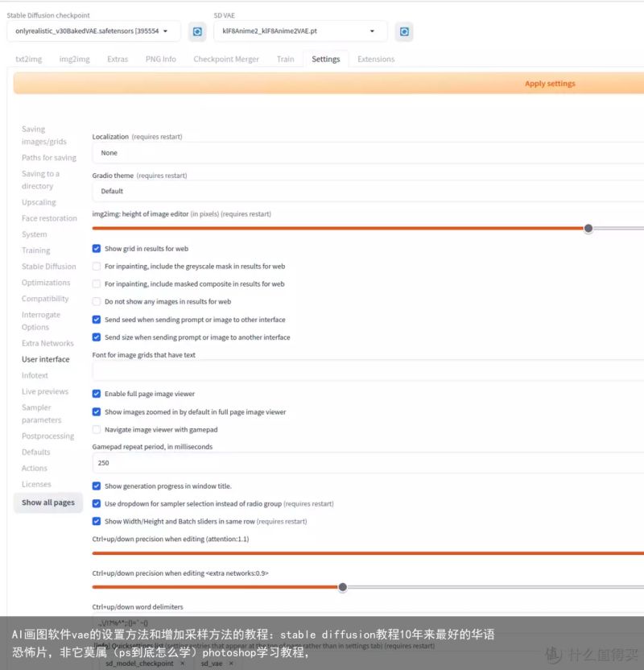Open the Actions settings page

tap(35, 469)
